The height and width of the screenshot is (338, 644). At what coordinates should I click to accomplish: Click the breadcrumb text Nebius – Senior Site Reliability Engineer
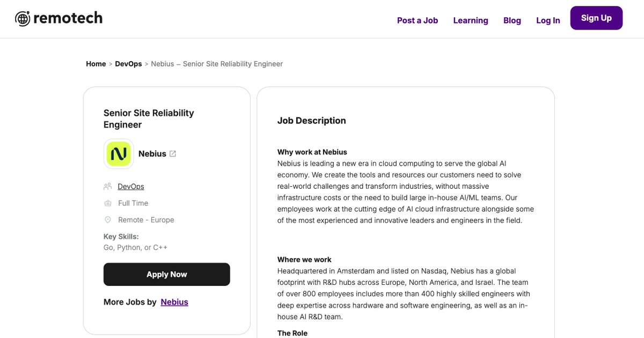point(217,64)
